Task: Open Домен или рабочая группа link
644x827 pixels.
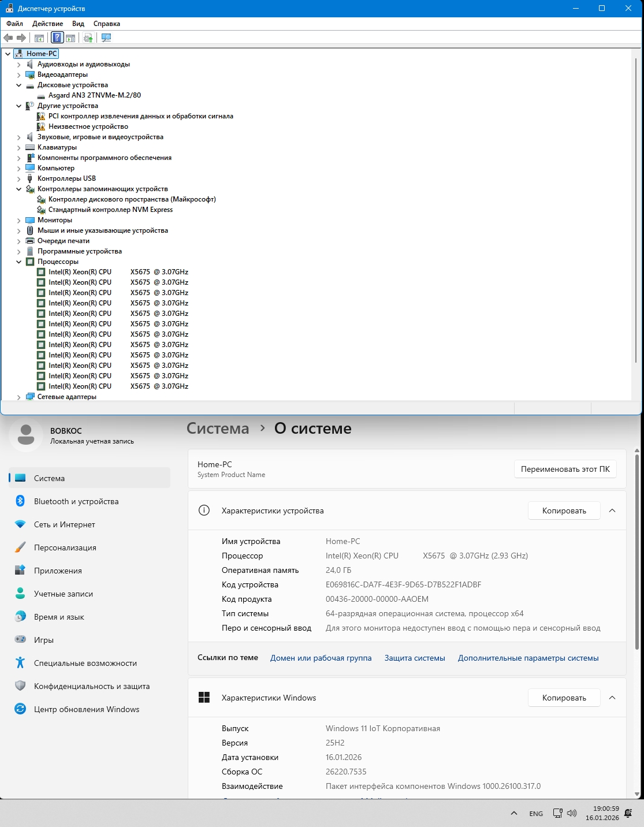Action: click(321, 658)
